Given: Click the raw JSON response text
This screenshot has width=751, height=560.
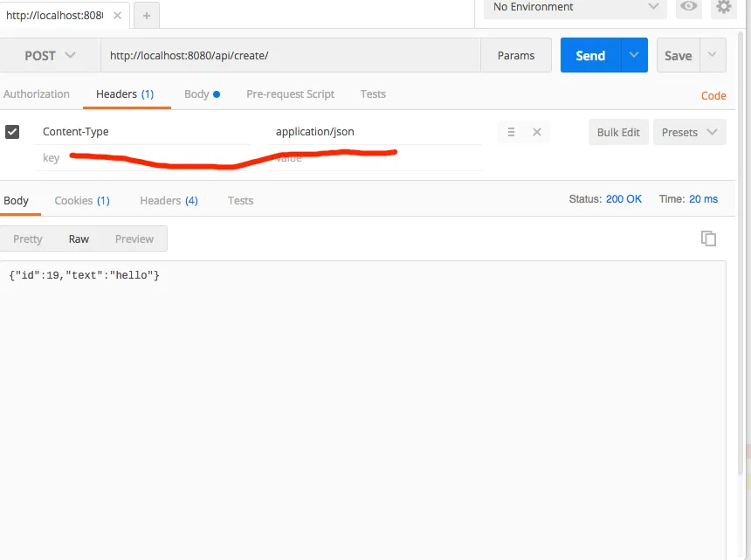Looking at the screenshot, I should (85, 275).
